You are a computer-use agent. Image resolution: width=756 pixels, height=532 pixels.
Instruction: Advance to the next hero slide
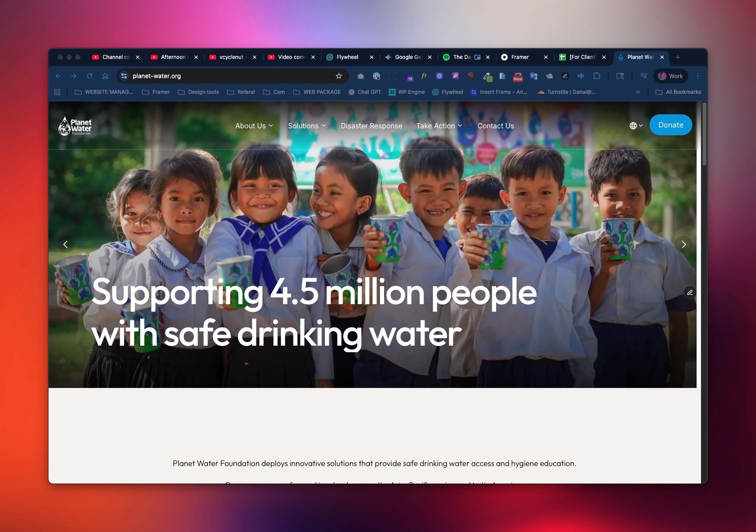tap(684, 244)
